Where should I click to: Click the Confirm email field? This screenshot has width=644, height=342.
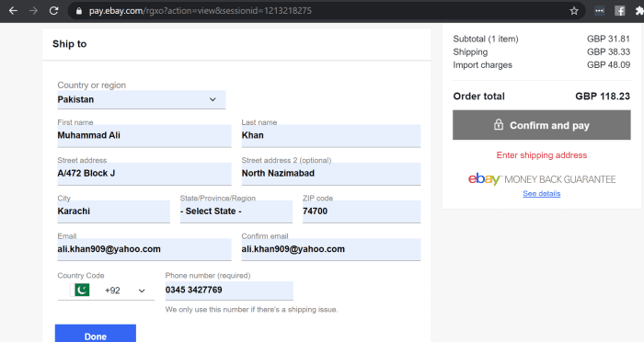pos(331,249)
